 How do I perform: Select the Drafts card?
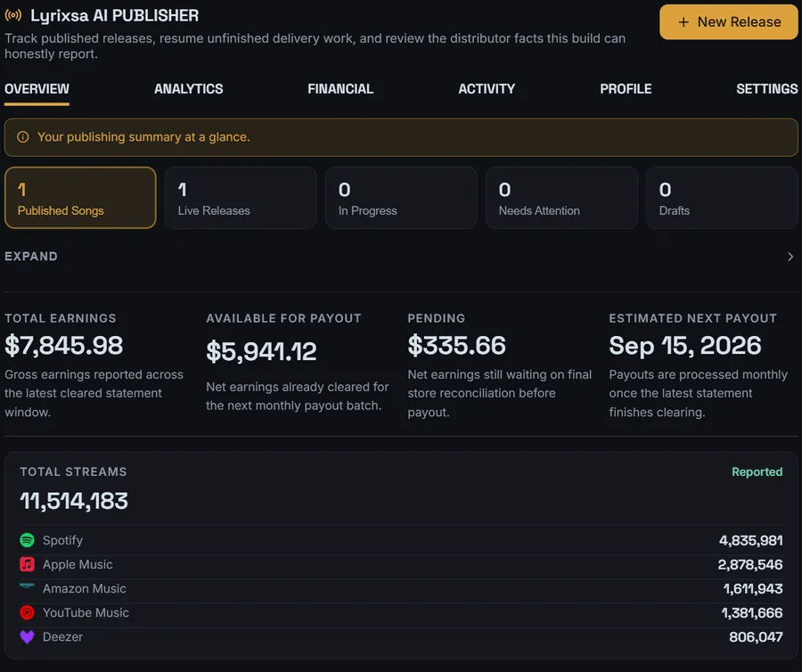pos(722,198)
